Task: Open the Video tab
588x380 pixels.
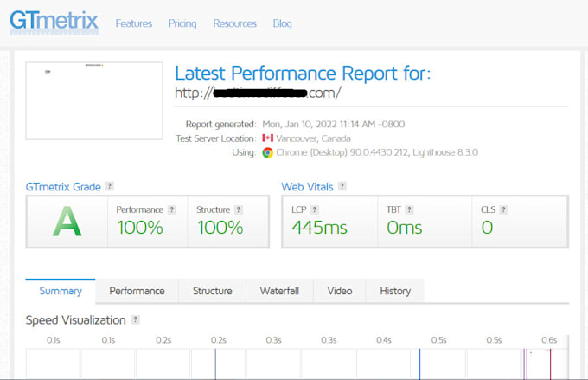Action: 339,291
